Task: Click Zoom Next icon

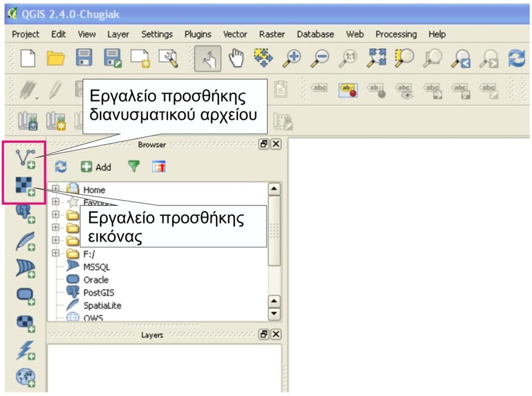Action: tap(488, 59)
